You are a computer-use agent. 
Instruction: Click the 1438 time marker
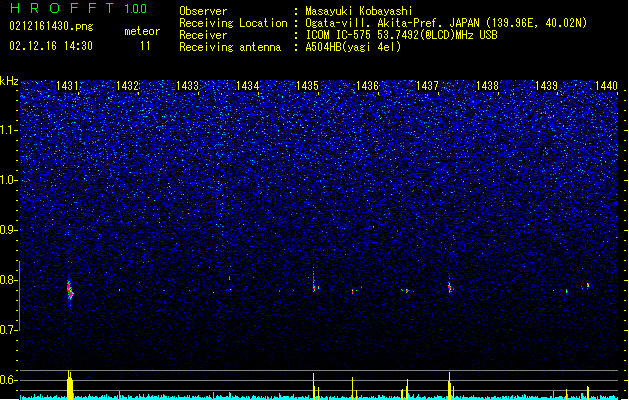coord(487,86)
